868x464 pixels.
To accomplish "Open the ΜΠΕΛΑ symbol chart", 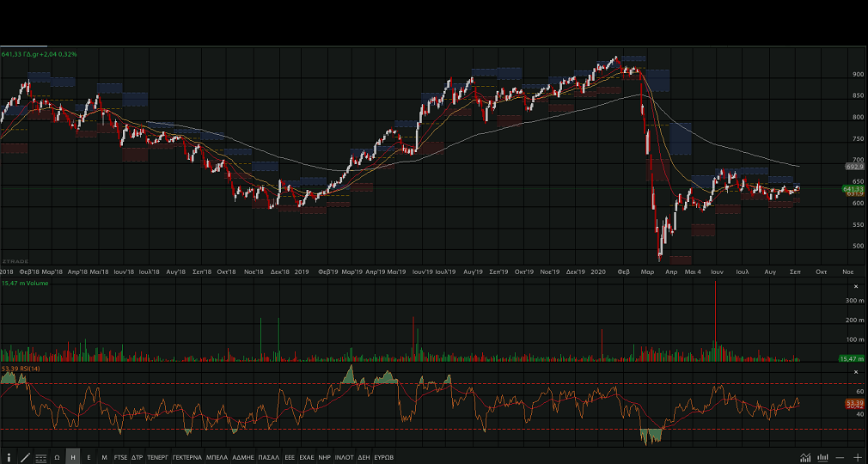I will [x=217, y=457].
